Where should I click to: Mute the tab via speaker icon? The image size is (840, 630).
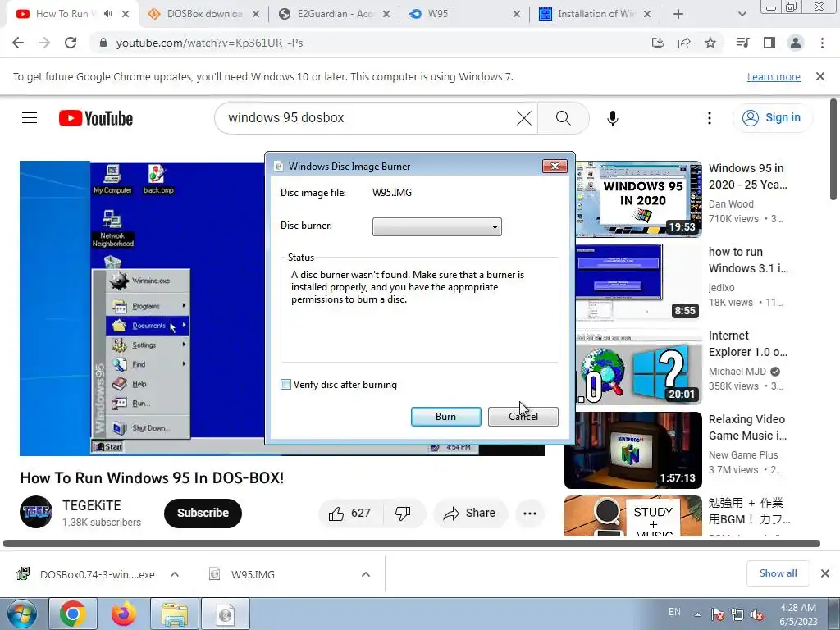point(108,14)
